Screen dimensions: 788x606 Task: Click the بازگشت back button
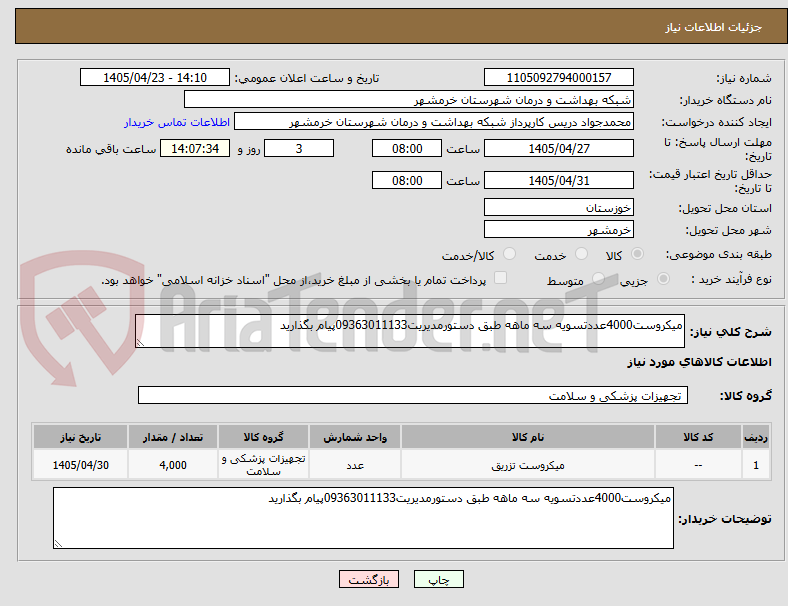(x=369, y=579)
